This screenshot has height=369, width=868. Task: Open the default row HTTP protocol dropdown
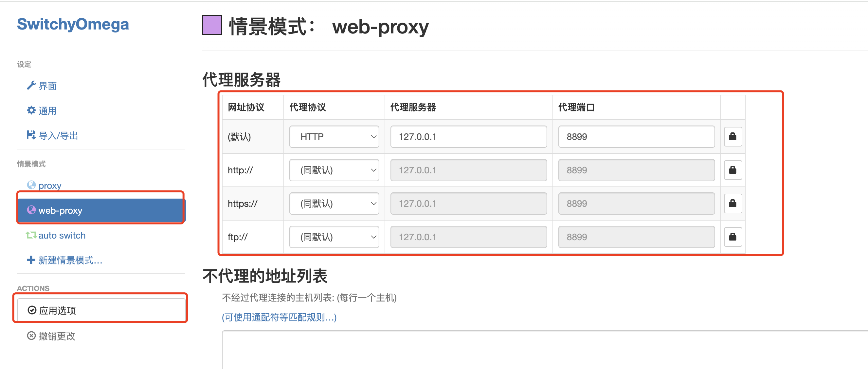[334, 137]
